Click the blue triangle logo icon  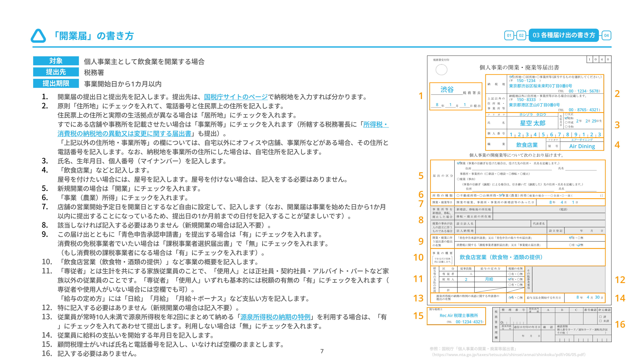pos(38,36)
